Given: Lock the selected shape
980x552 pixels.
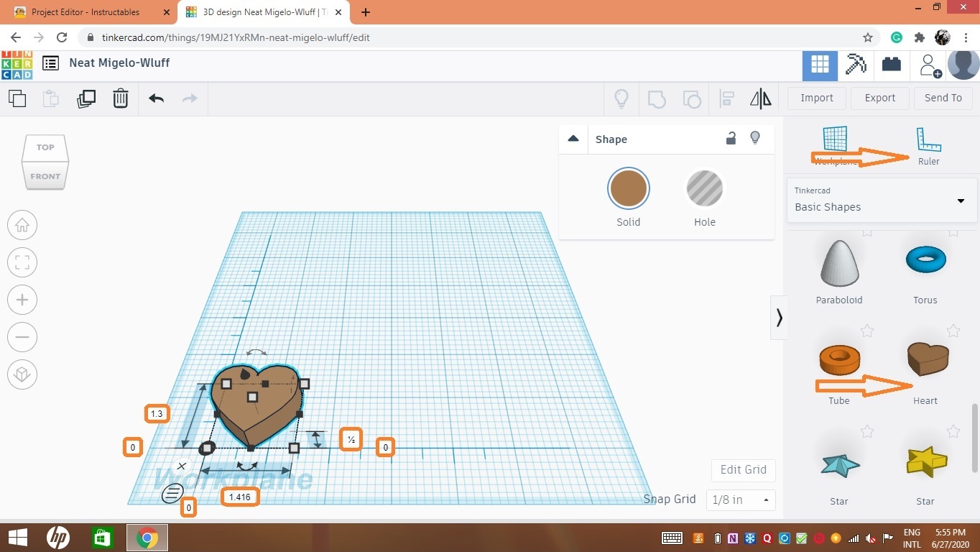Looking at the screenshot, I should (731, 137).
